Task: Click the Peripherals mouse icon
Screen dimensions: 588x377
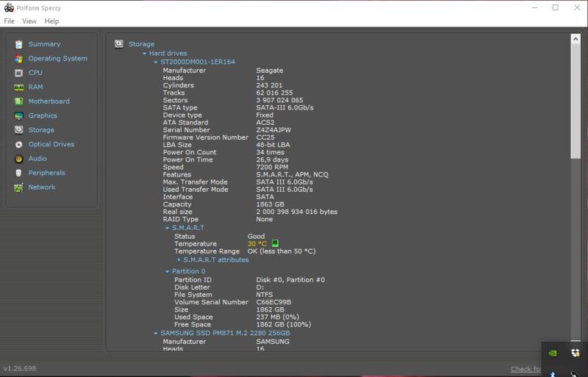Action: (x=18, y=173)
